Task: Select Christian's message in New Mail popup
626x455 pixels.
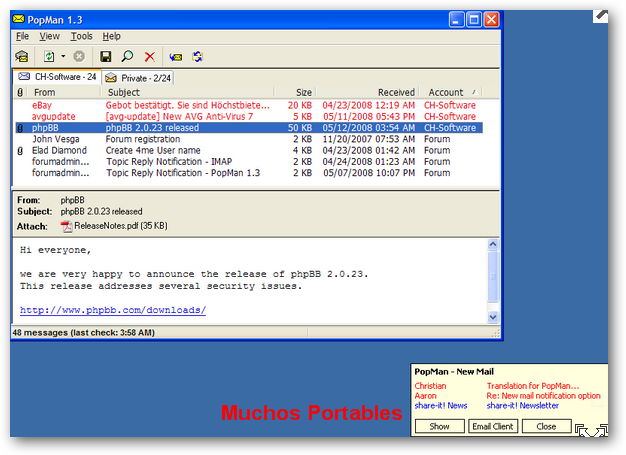Action: click(x=430, y=386)
